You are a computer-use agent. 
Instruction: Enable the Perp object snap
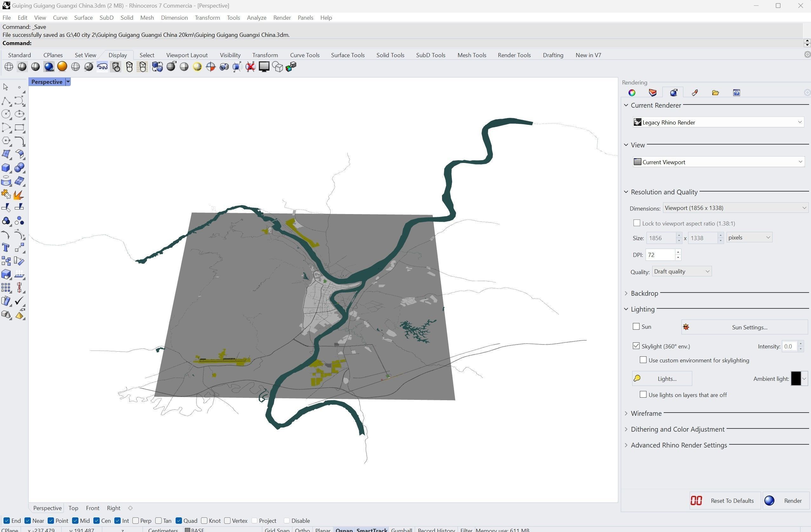[x=136, y=521]
